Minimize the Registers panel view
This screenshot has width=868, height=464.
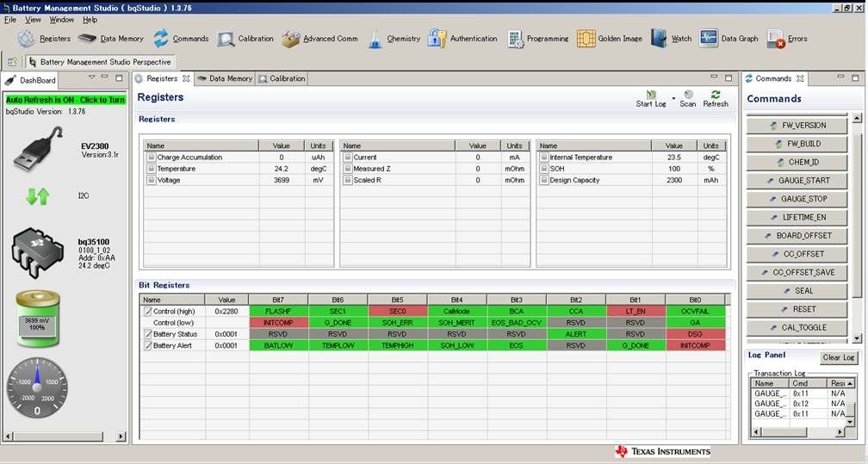[x=714, y=77]
